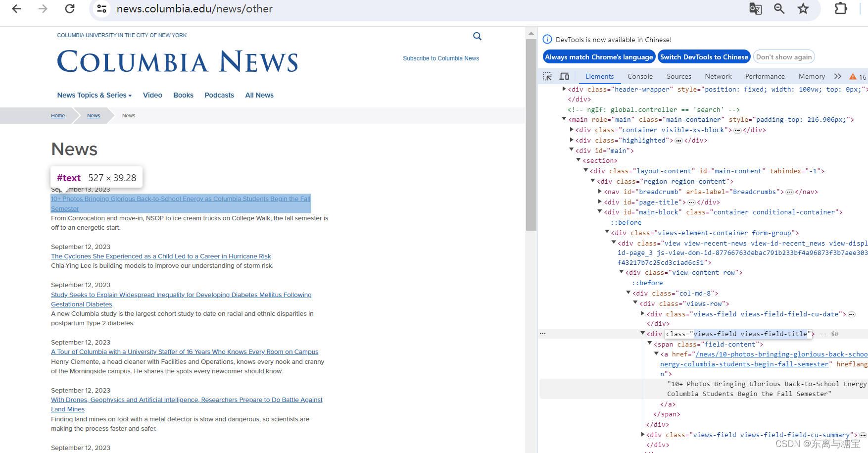This screenshot has height=453, width=868.
Task: Go back with the browser back arrow
Action: coord(16,8)
